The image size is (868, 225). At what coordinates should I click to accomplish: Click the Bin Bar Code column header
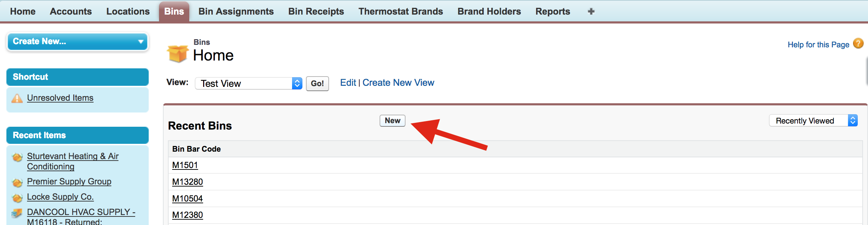[196, 149]
